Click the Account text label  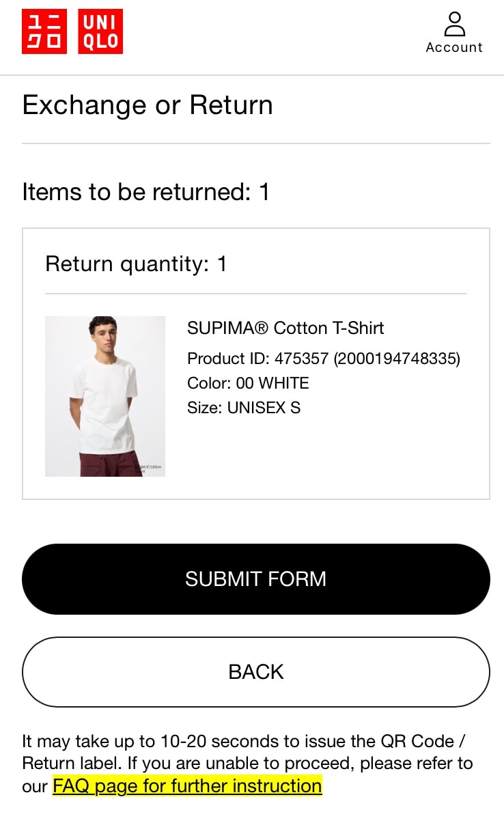coord(454,47)
